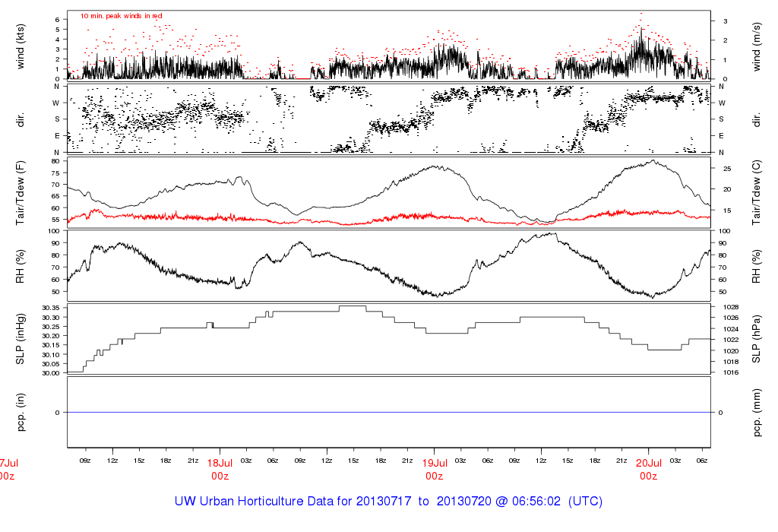This screenshot has width=778, height=532.
Task: Select the '00z' label beneath 19Jul
Action: [x=434, y=476]
